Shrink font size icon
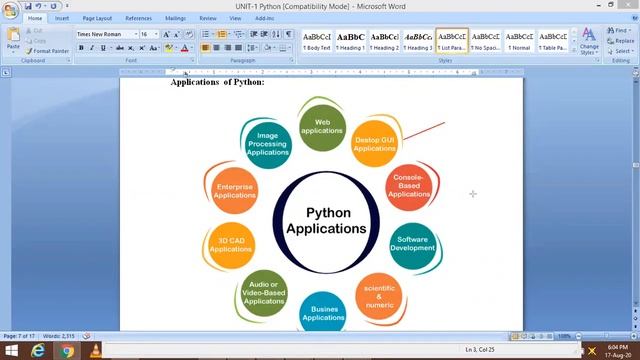This screenshot has width=640, height=360. [177, 34]
